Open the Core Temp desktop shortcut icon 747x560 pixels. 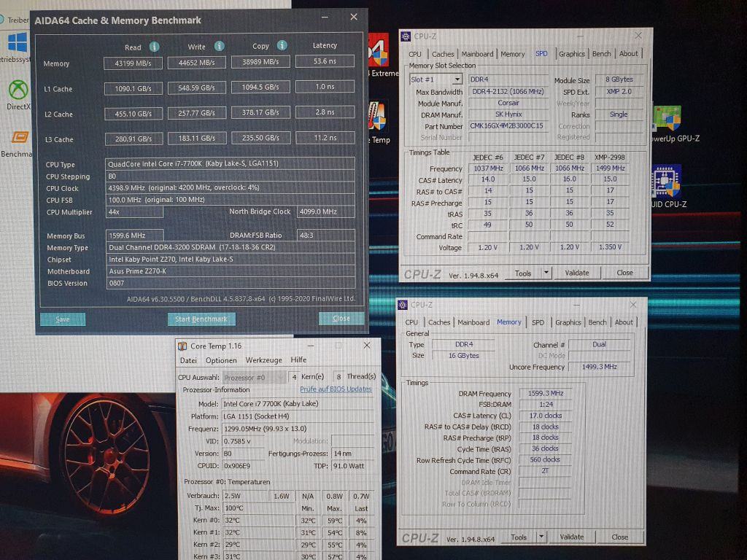point(376,116)
